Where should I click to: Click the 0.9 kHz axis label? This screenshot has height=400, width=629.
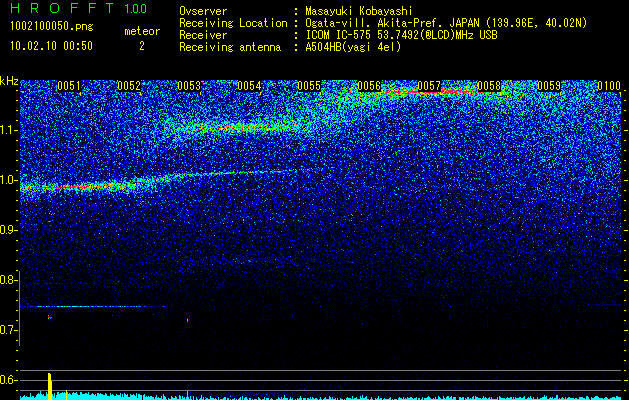click(x=8, y=230)
